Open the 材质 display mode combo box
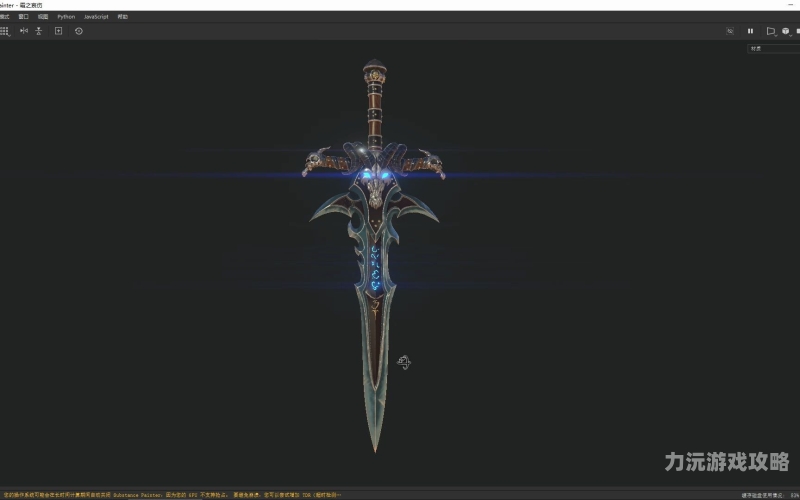 [x=773, y=48]
